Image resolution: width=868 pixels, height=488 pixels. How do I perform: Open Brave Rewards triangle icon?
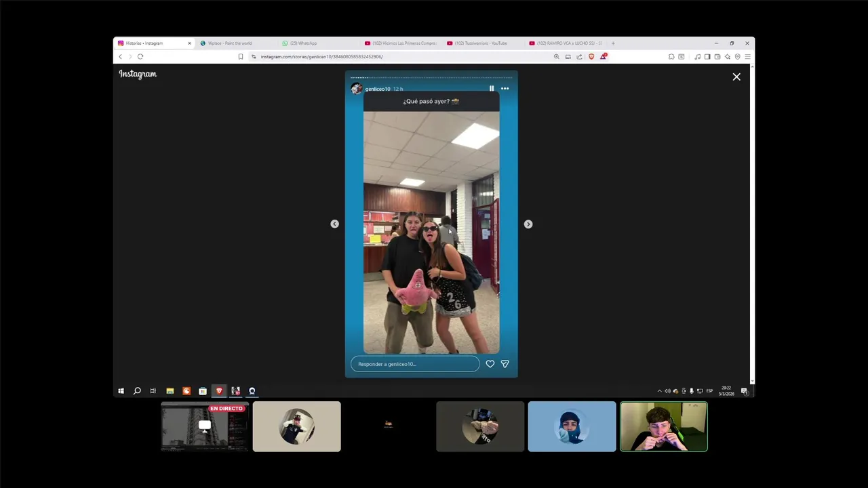point(603,56)
